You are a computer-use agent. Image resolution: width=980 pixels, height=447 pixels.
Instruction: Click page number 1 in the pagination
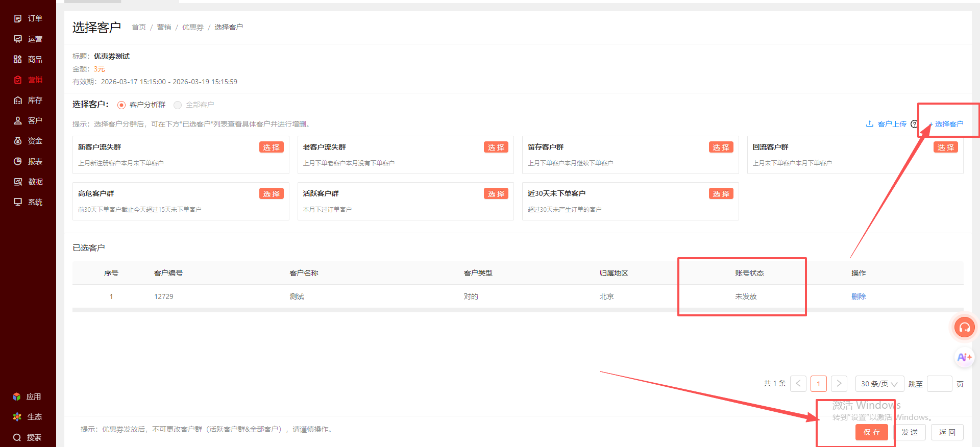819,384
